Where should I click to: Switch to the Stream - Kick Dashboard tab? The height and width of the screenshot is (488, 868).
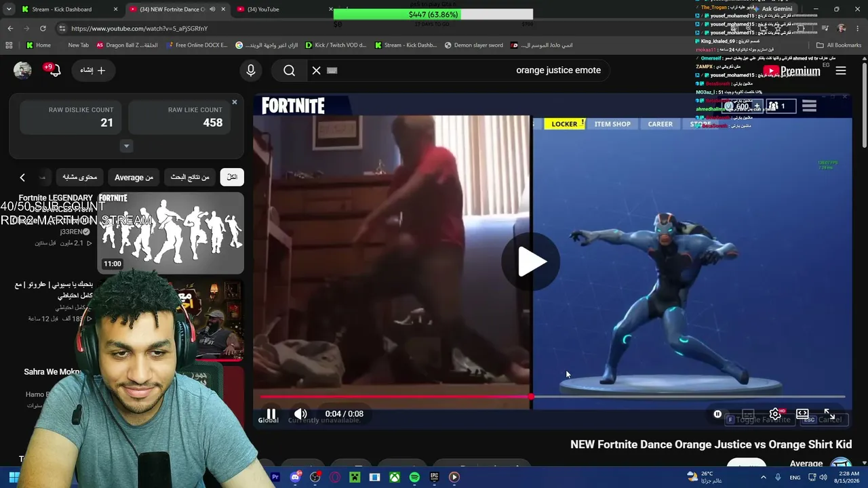point(70,9)
